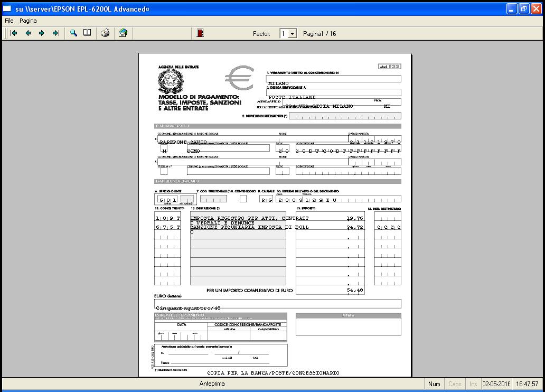Jump to the last page
Image resolution: width=545 pixels, height=392 pixels.
pyautogui.click(x=55, y=33)
